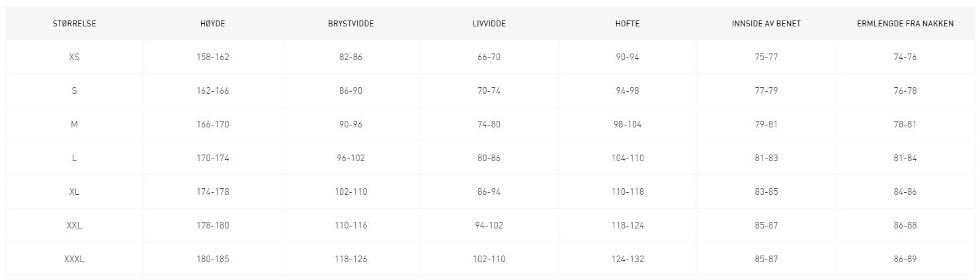980x280 pixels.
Task: Select the sleeve length cell 86-89
Action: click(905, 260)
